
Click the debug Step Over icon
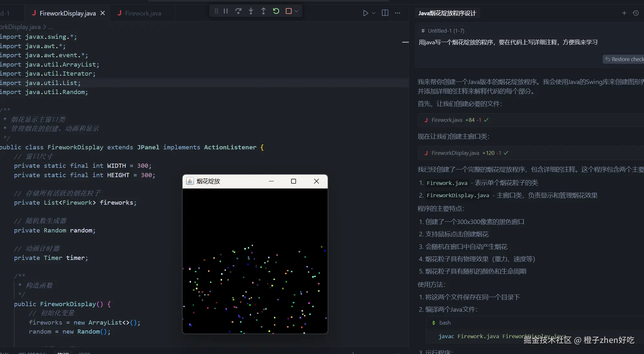pos(238,11)
